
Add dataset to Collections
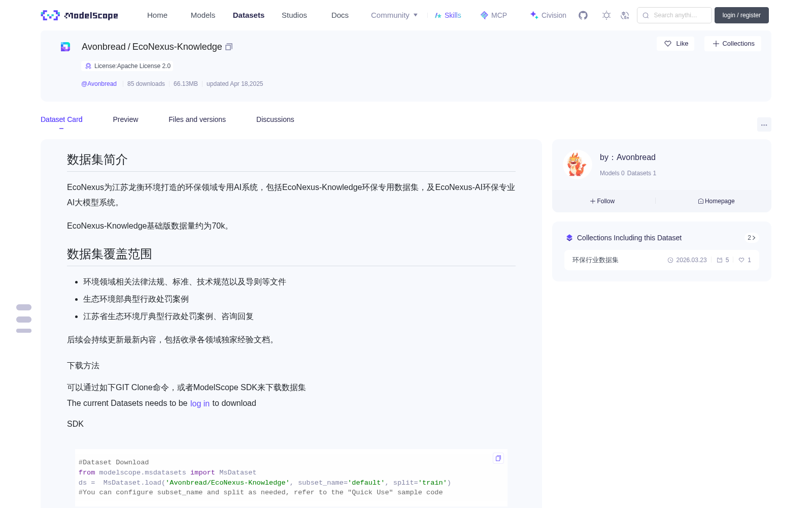(x=733, y=44)
